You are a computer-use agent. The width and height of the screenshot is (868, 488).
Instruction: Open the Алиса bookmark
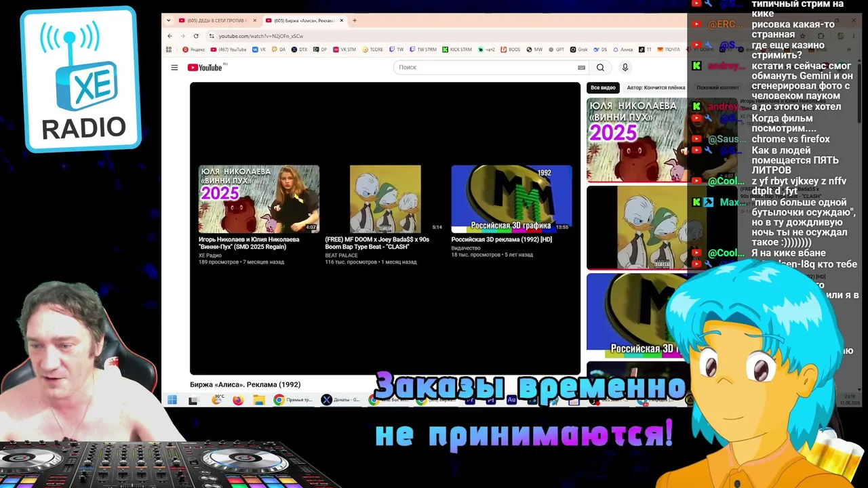tap(623, 49)
